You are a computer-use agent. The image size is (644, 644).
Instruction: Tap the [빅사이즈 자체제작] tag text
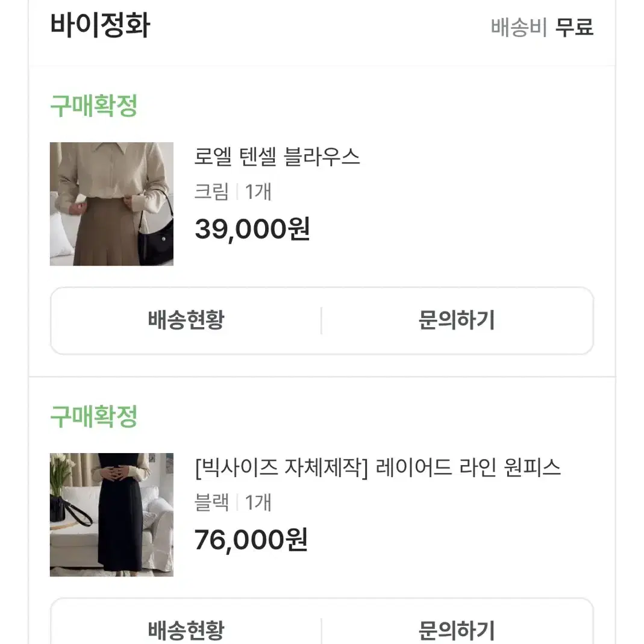pyautogui.click(x=281, y=467)
